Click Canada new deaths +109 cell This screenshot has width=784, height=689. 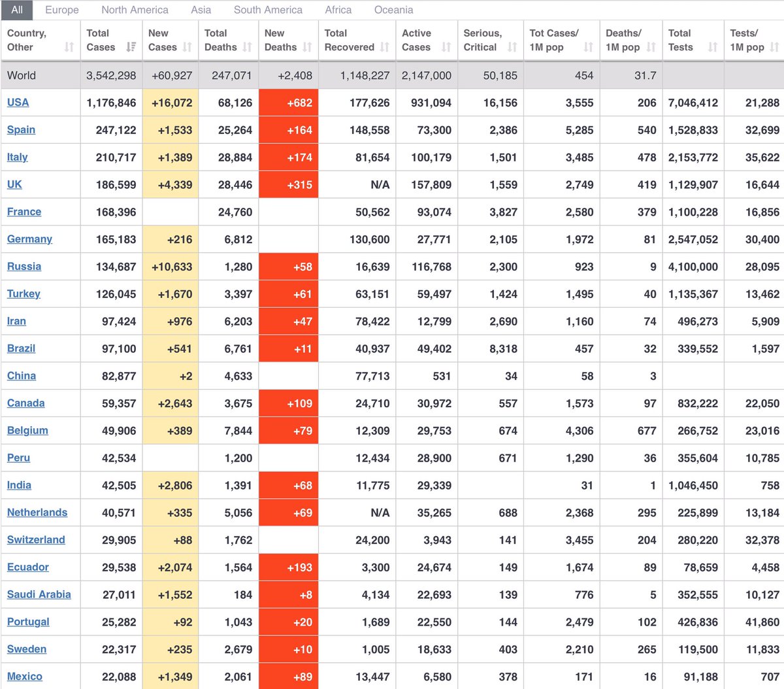(289, 403)
